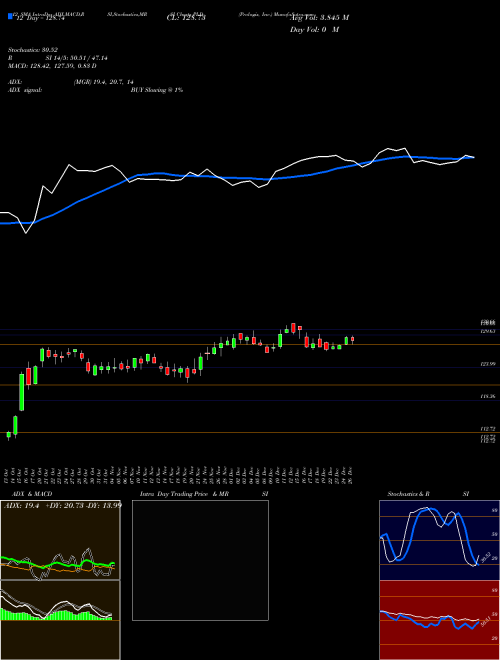The height and width of the screenshot is (660, 500).
Task: Open the ADX & MACD panel title
Action: [32, 494]
